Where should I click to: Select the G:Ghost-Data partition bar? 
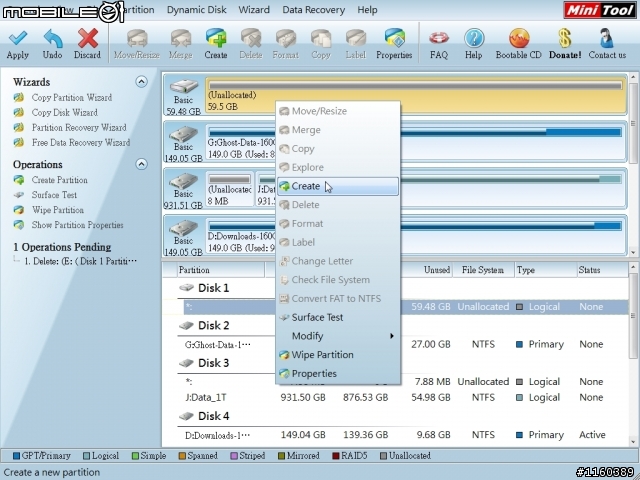pyautogui.click(x=415, y=142)
